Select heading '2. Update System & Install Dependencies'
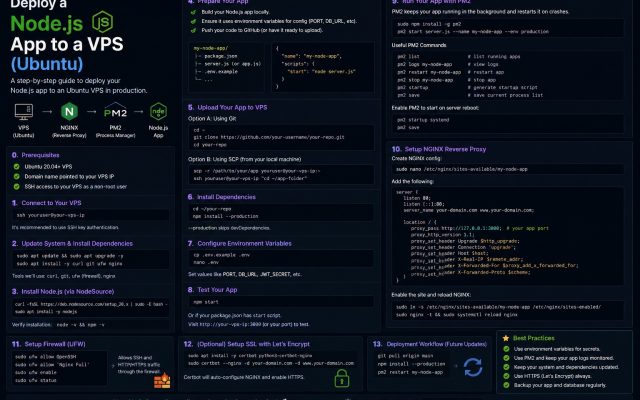 tap(72, 244)
